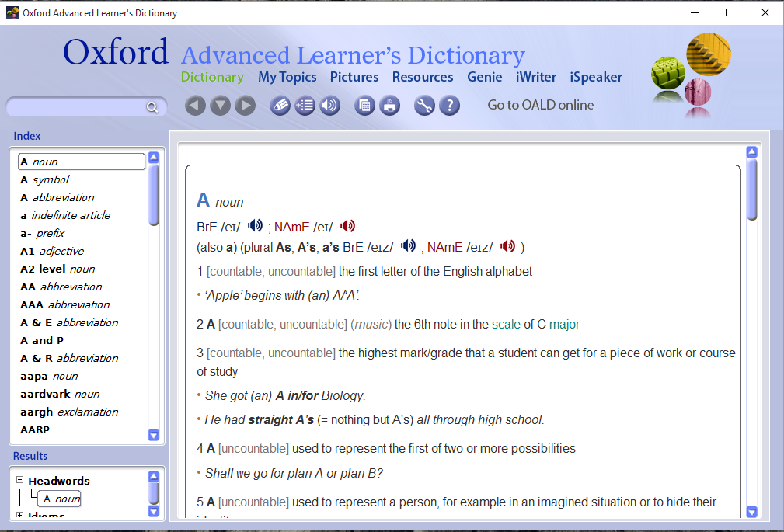This screenshot has height=532, width=784.
Task: Click the entry pane scrollbar thumb
Action: [x=752, y=190]
